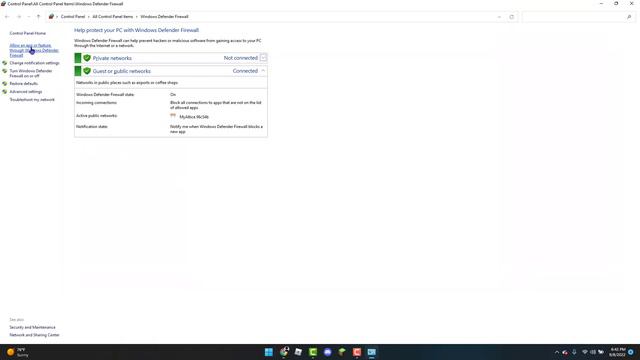Click the address bar firewall icon
The height and width of the screenshot is (360, 640).
point(51,17)
